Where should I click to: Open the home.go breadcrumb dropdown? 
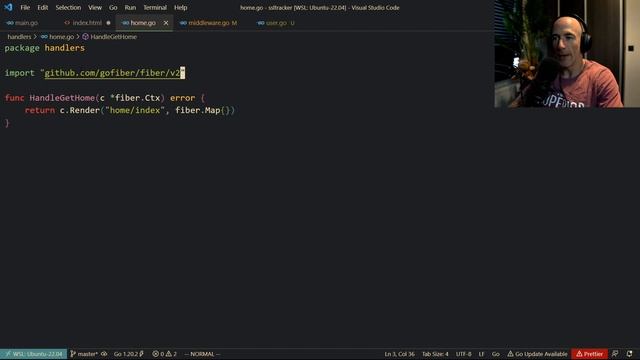[61, 37]
